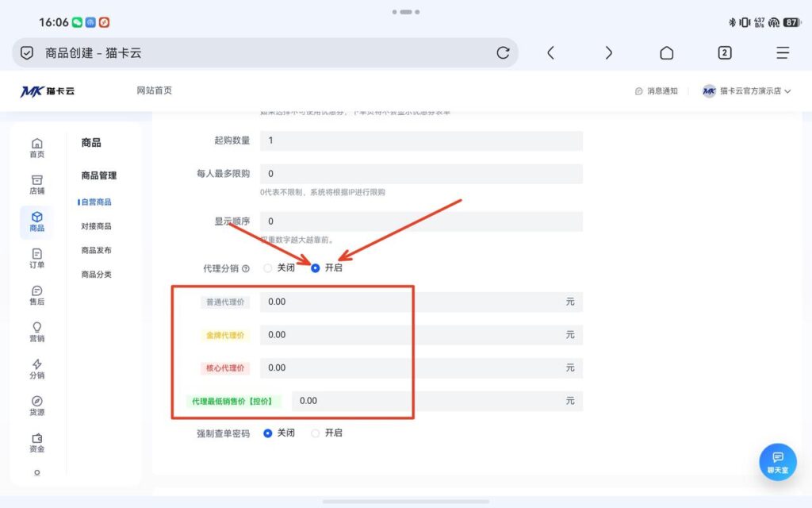Image resolution: width=812 pixels, height=508 pixels.
Task: Open the 售后 after-sales sidebar icon
Action: pyautogui.click(x=36, y=295)
